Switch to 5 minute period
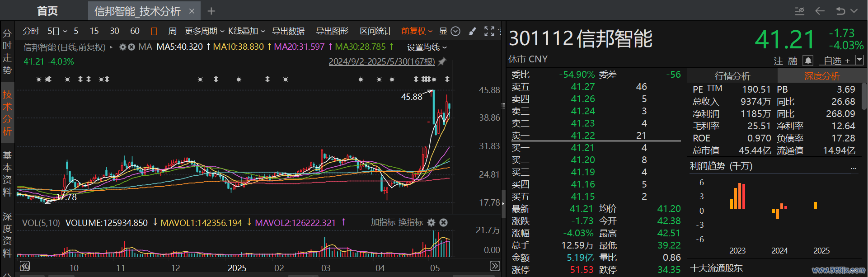 pyautogui.click(x=76, y=31)
